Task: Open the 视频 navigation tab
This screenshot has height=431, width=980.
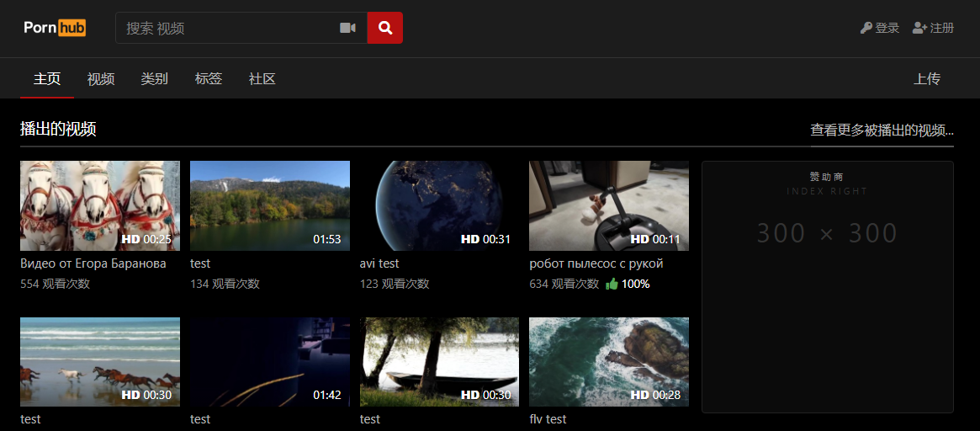Action: 101,79
